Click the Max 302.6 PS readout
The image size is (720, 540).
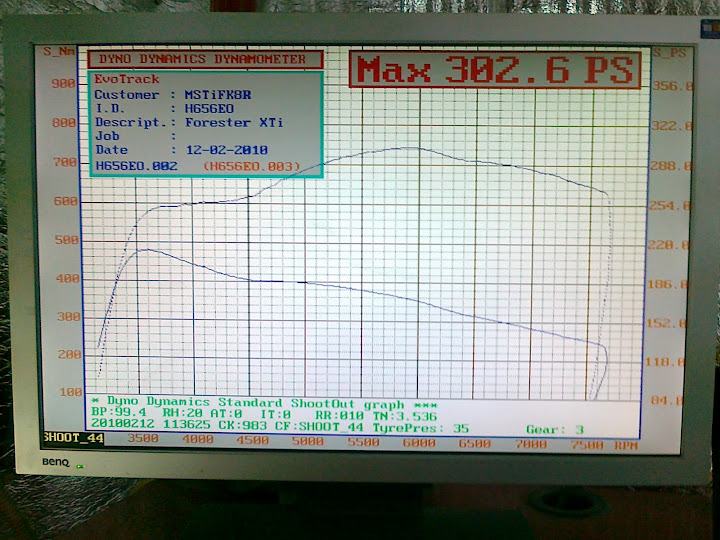click(x=495, y=70)
